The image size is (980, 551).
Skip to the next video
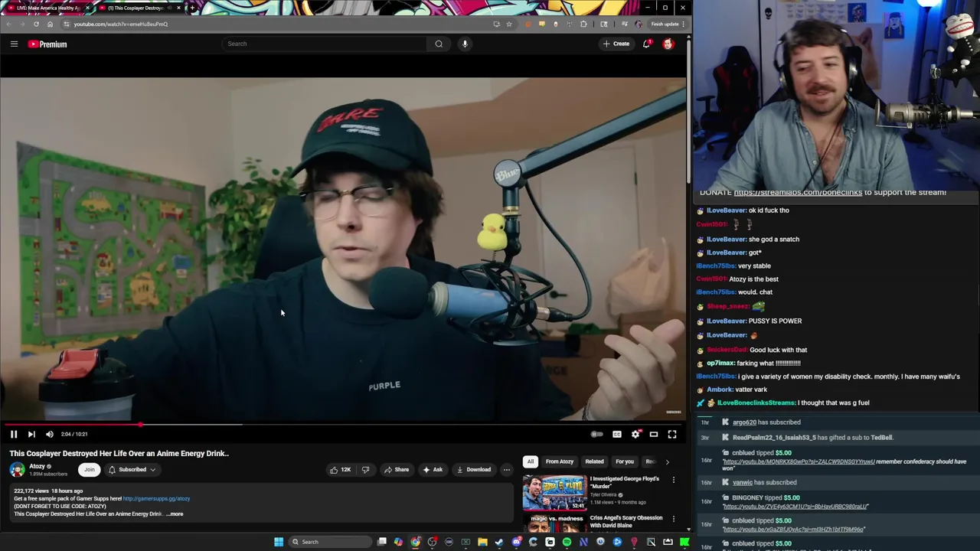(x=31, y=434)
